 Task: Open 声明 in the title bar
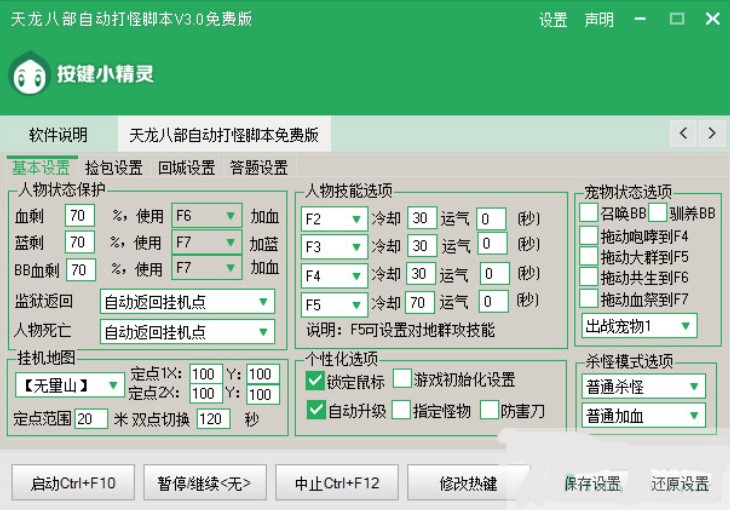[x=599, y=20]
